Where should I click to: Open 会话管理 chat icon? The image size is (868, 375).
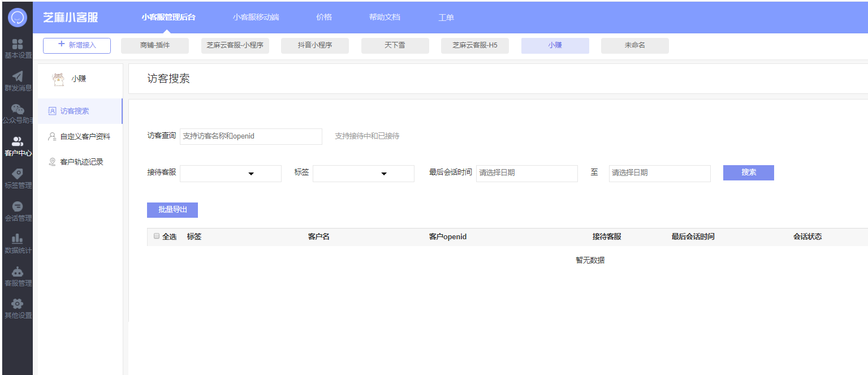[18, 206]
